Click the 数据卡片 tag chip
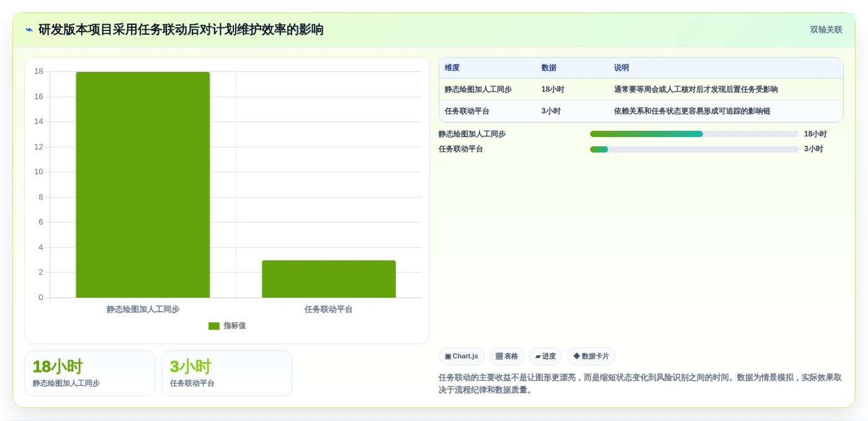The image size is (868, 421). [591, 357]
